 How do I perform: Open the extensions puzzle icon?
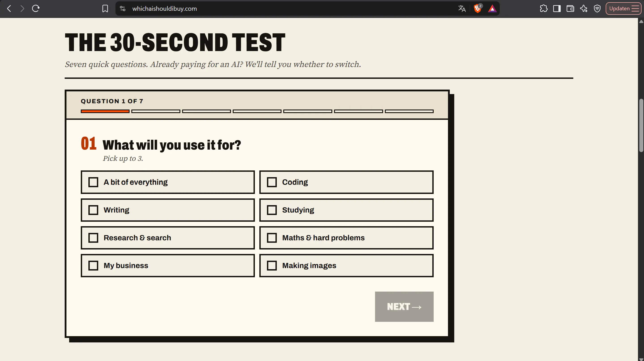click(544, 9)
